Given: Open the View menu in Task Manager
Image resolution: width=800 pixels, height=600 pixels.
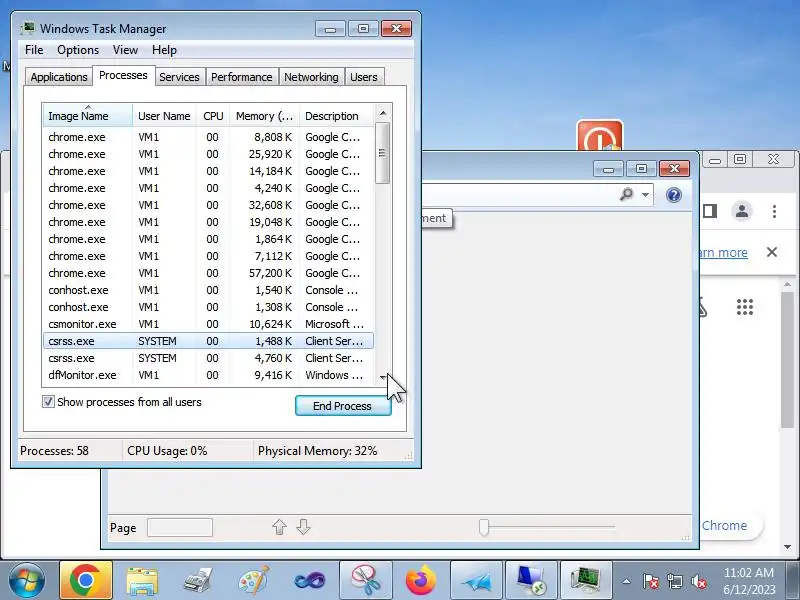Looking at the screenshot, I should (125, 50).
